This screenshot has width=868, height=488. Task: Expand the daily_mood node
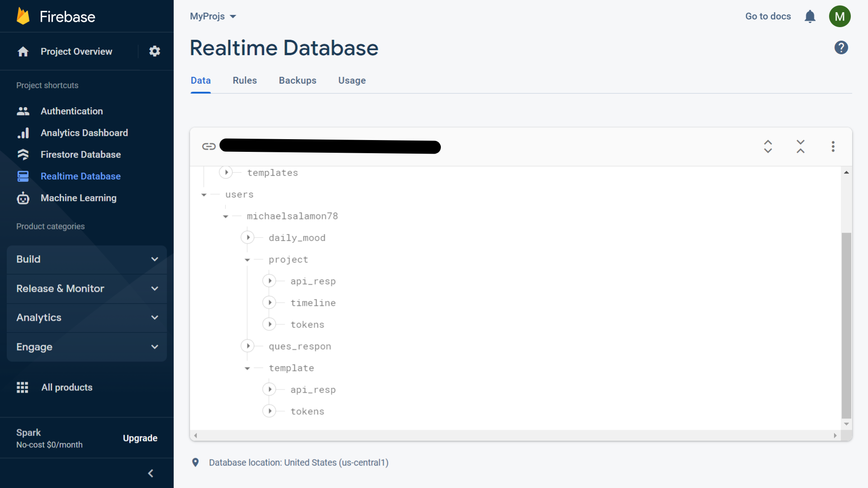click(x=248, y=237)
